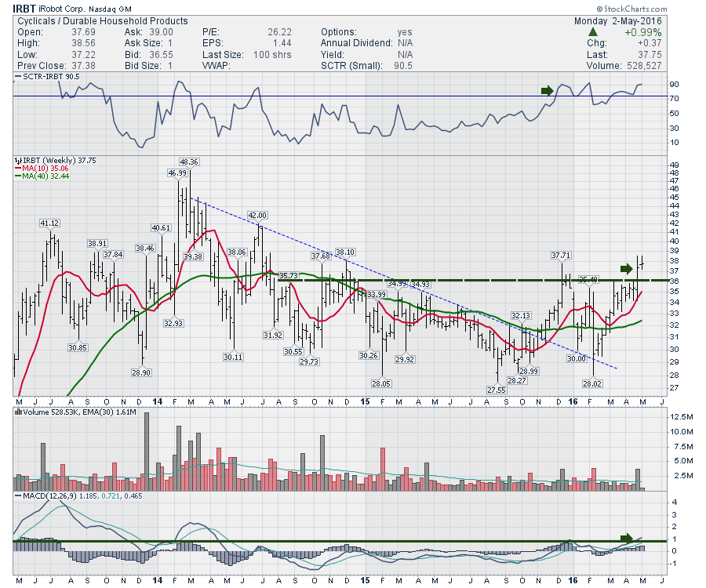Click the 42.00 price label
706x588 pixels.
[x=257, y=216]
